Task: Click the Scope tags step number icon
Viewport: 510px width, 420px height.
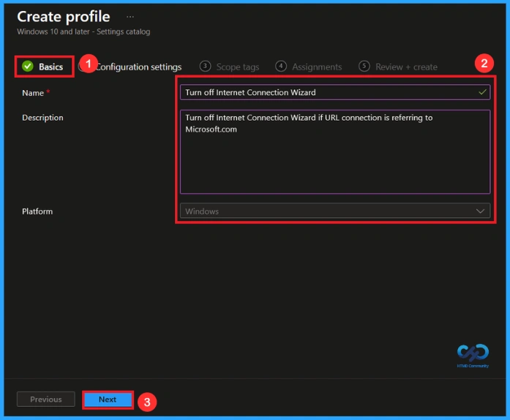Action: [x=205, y=66]
